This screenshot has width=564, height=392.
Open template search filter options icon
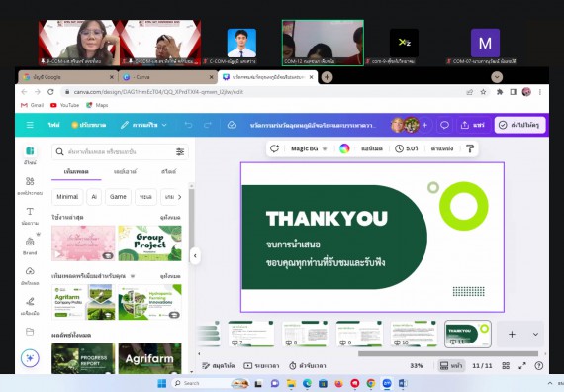point(180,151)
